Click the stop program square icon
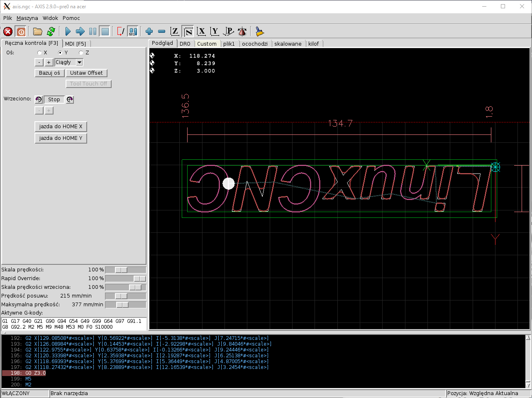 105,32
